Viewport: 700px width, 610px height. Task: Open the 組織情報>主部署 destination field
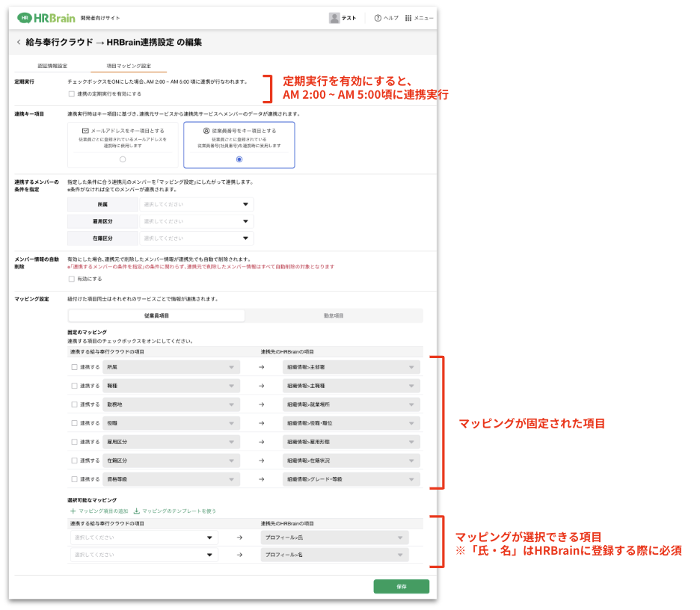tap(351, 367)
